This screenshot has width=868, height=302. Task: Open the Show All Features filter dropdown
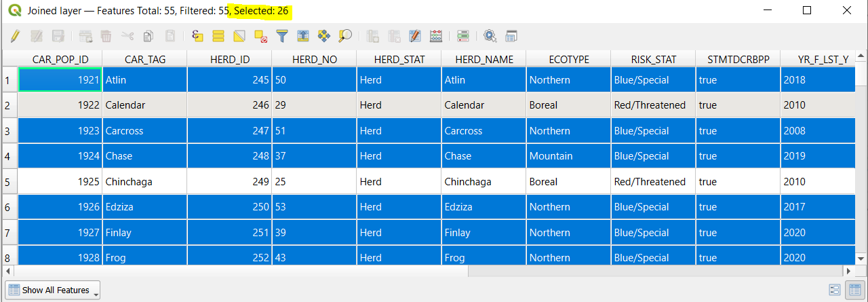coord(52,290)
